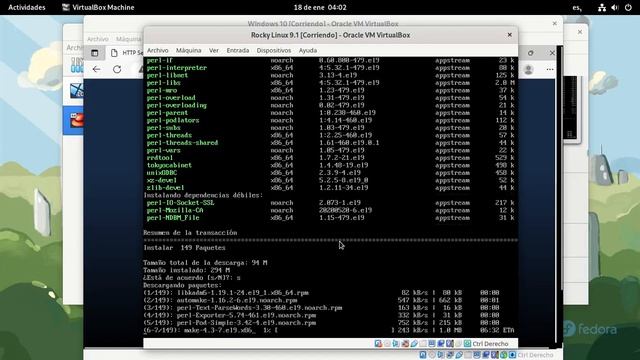Open Archivo menu in Rocky Linux window
Image resolution: width=640 pixels, height=360 pixels.
[158, 50]
